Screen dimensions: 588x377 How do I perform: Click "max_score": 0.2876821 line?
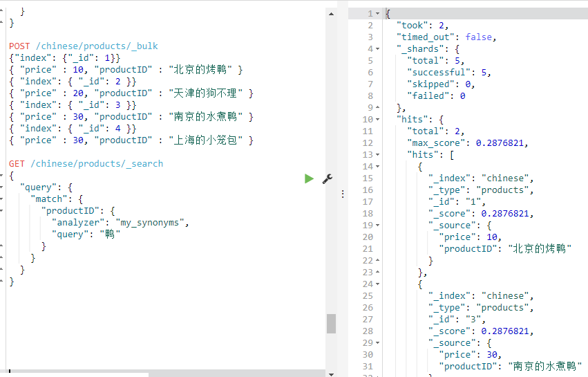[x=468, y=143]
